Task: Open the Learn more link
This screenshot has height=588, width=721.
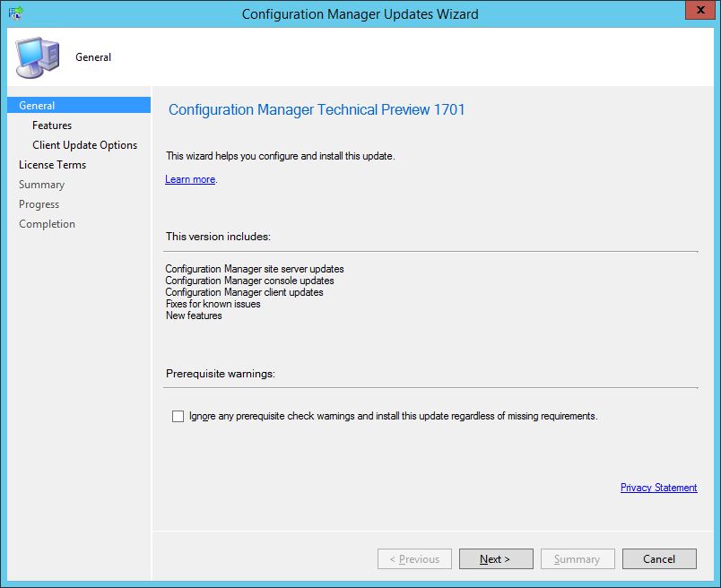Action: pyautogui.click(x=189, y=178)
